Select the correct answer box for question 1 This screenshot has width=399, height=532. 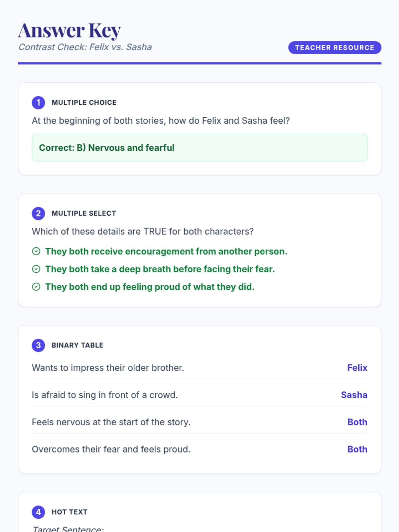point(199,148)
